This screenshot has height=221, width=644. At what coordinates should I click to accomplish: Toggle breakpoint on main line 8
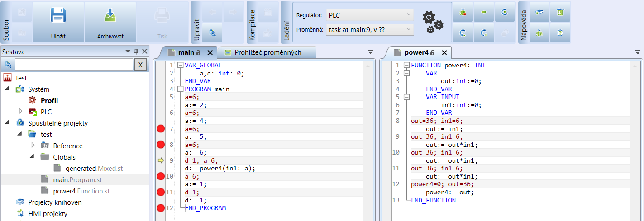click(160, 145)
